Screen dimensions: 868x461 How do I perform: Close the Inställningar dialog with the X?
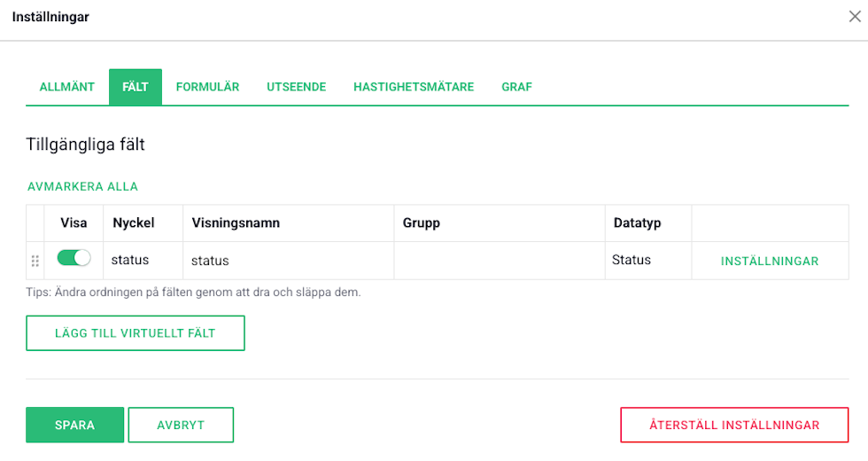(854, 17)
